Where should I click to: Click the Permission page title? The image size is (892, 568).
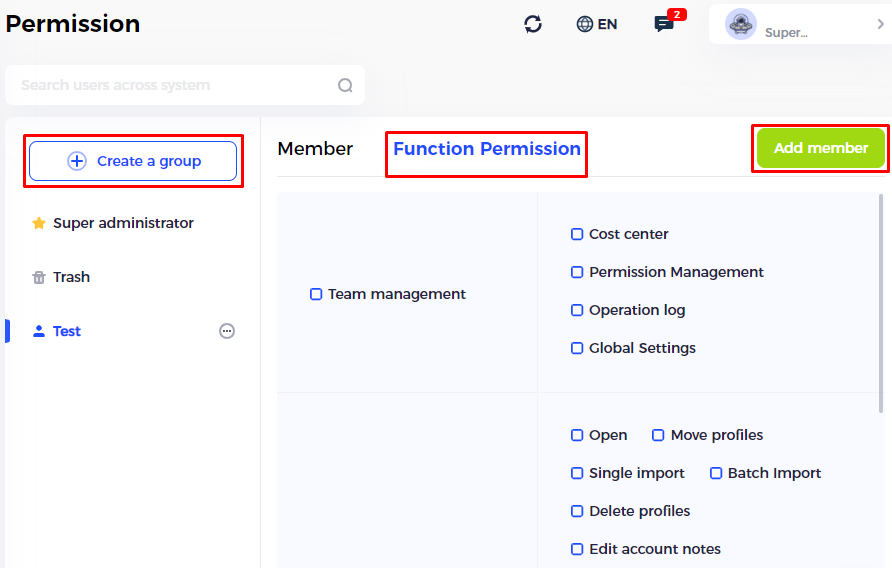[x=73, y=24]
